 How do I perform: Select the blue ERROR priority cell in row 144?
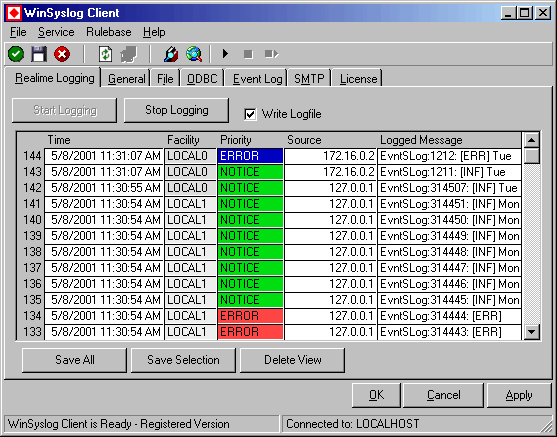tap(250, 156)
